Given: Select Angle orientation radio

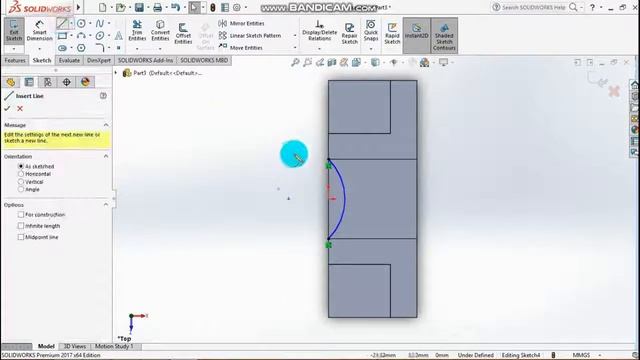Looking at the screenshot, I should (x=21, y=189).
